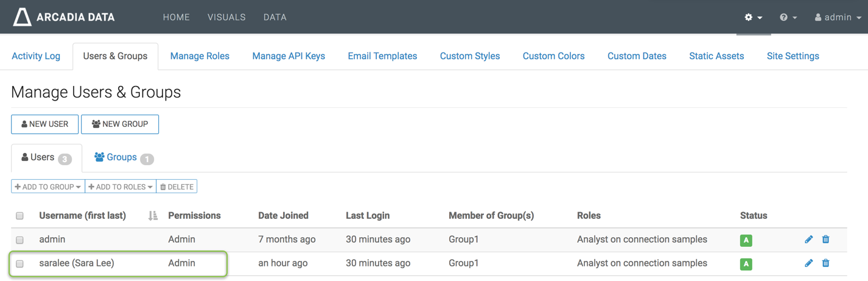Click trash icon in saralee row
868x281 pixels.
825,263
